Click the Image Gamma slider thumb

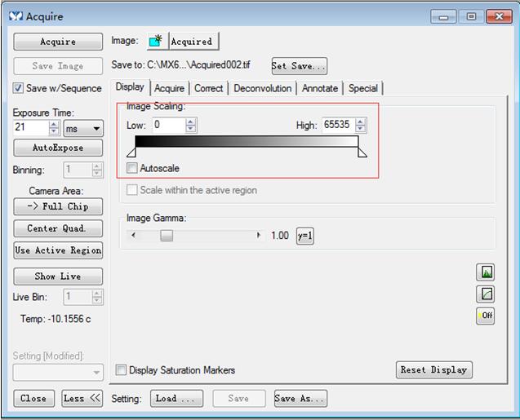pyautogui.click(x=167, y=236)
